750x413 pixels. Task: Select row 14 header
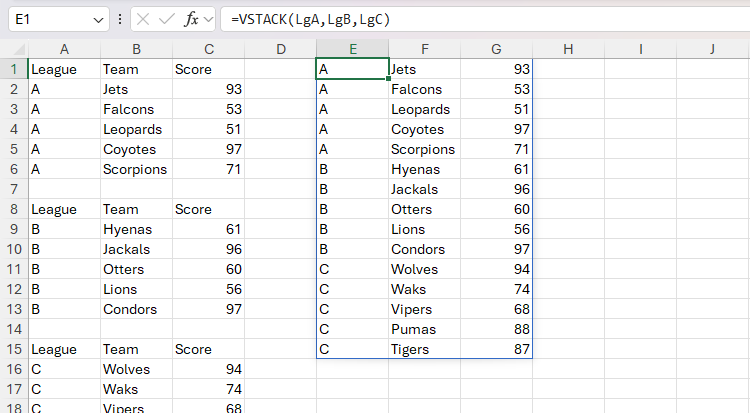tap(14, 329)
